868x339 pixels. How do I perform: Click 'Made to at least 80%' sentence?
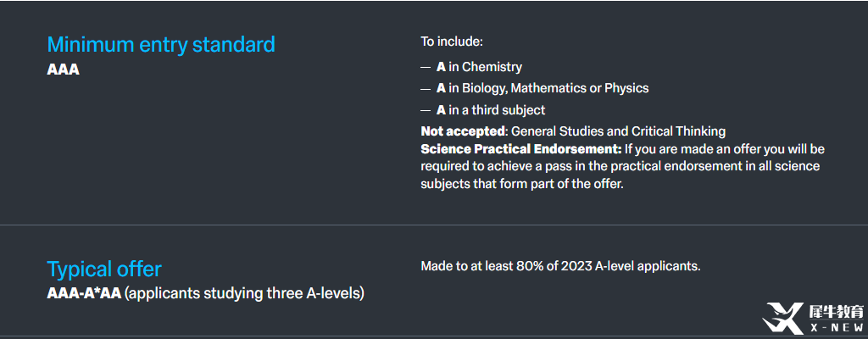coord(561,266)
